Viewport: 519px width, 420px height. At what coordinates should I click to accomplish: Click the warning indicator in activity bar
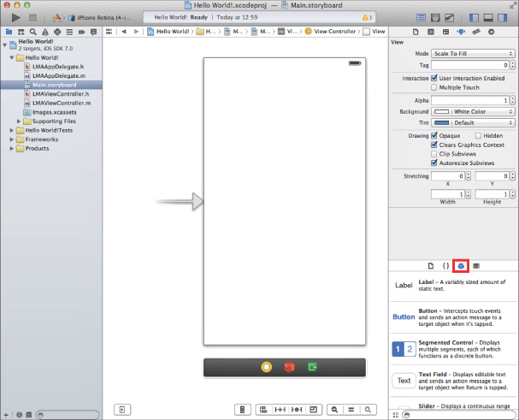pyautogui.click(x=367, y=18)
